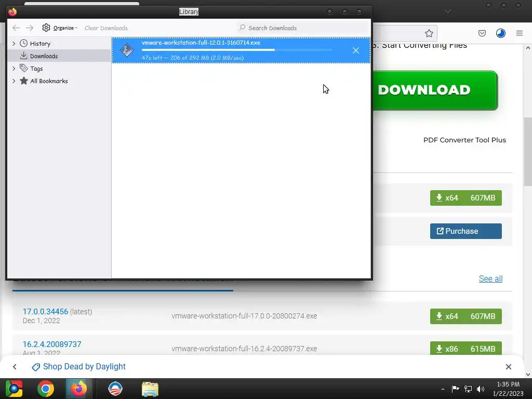The width and height of the screenshot is (532, 399).
Task: Click the tag icon beside Shop Dead by Daylight
Action: click(x=36, y=367)
